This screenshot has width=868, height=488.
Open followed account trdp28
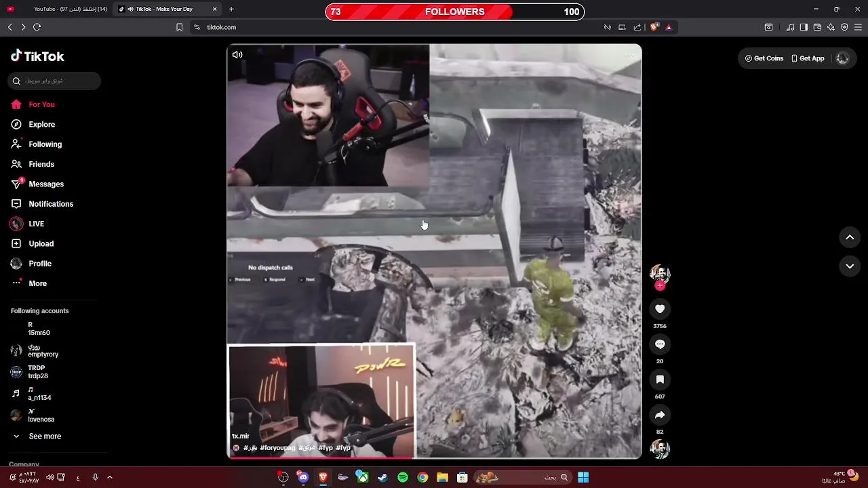(x=37, y=372)
